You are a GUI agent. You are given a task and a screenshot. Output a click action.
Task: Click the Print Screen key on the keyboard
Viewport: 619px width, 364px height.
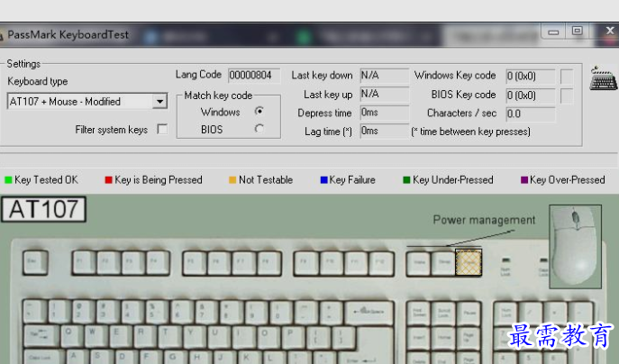tap(419, 313)
